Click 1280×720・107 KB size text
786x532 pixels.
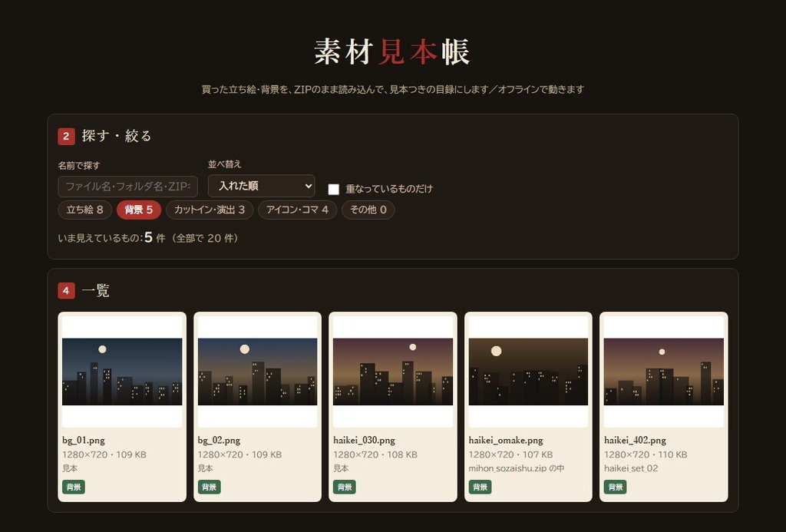(510, 454)
